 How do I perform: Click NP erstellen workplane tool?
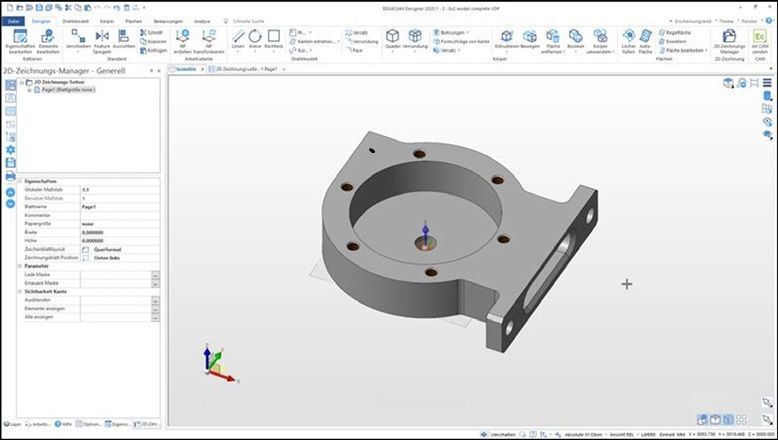click(182, 41)
